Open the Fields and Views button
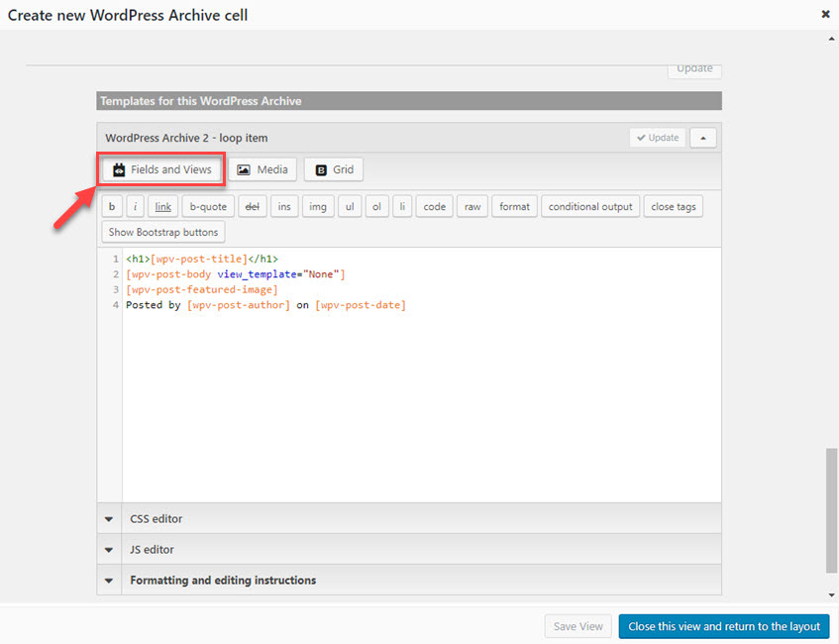839x644 pixels. point(161,169)
